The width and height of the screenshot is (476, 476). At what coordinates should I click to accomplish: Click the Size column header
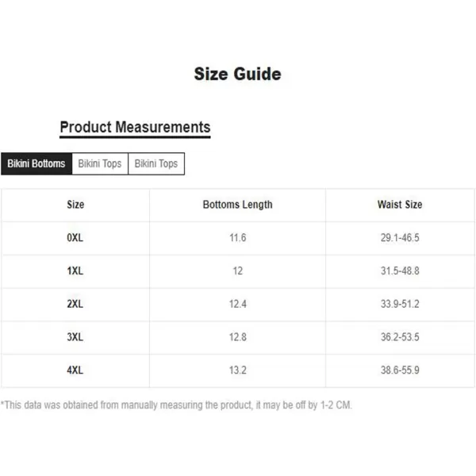coord(75,205)
